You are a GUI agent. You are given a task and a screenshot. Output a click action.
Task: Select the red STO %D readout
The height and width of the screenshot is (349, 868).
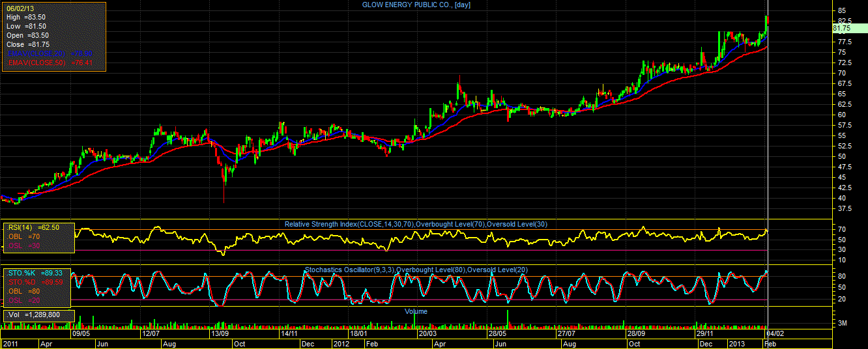(x=34, y=282)
